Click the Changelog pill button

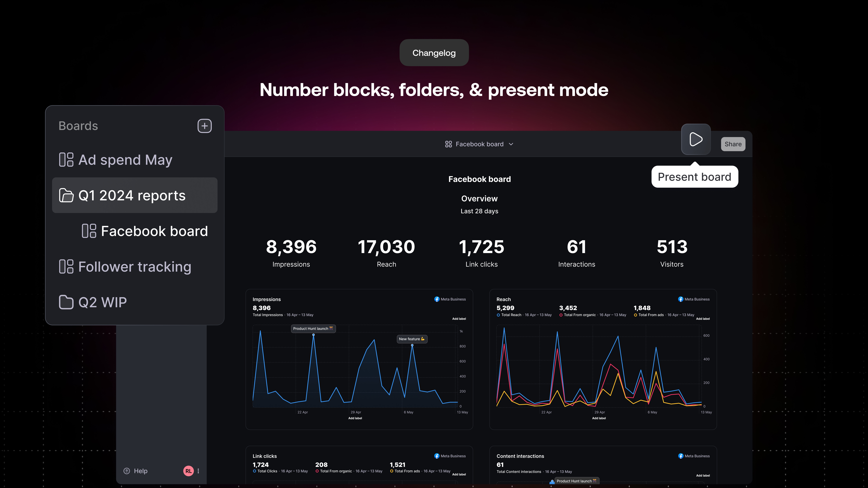pyautogui.click(x=434, y=53)
